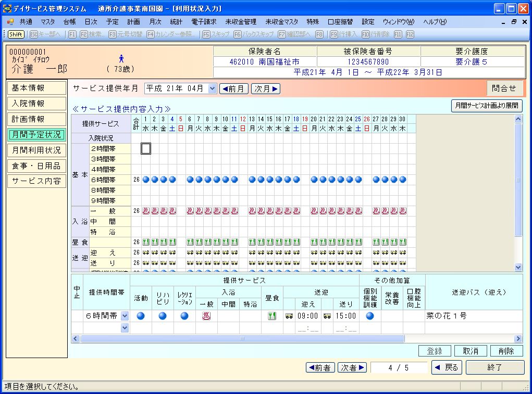Click the pickup bus icon beside 09:00
This screenshot has width=532, height=394.
click(290, 316)
